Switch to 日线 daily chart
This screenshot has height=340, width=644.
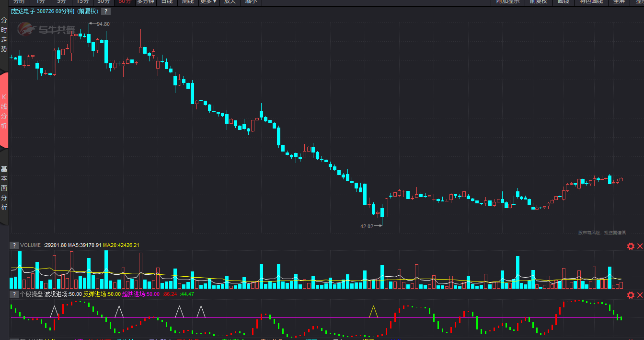point(167,2)
